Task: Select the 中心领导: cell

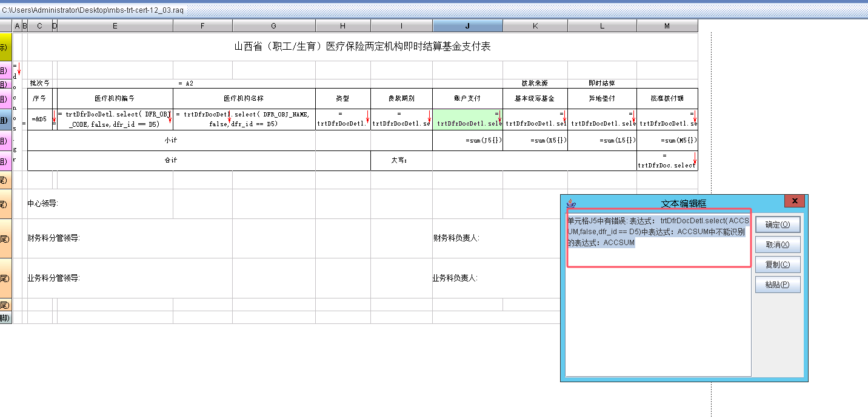Action: pos(42,204)
